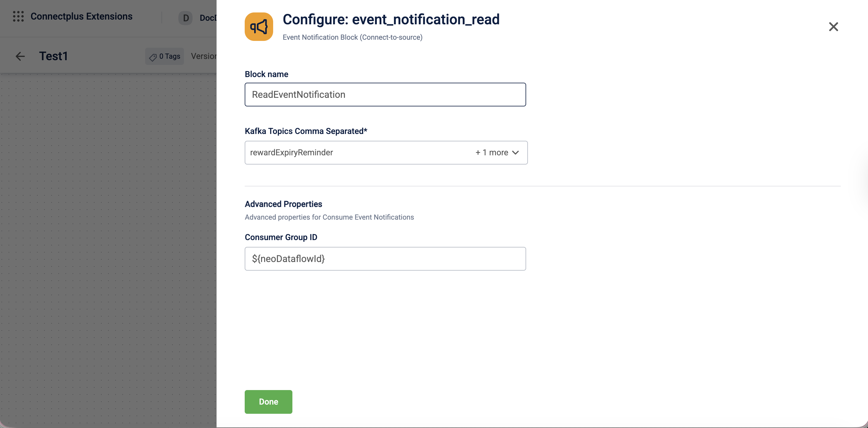Select the Test1 dataflow title
Screen dimensions: 868x428
click(x=53, y=56)
